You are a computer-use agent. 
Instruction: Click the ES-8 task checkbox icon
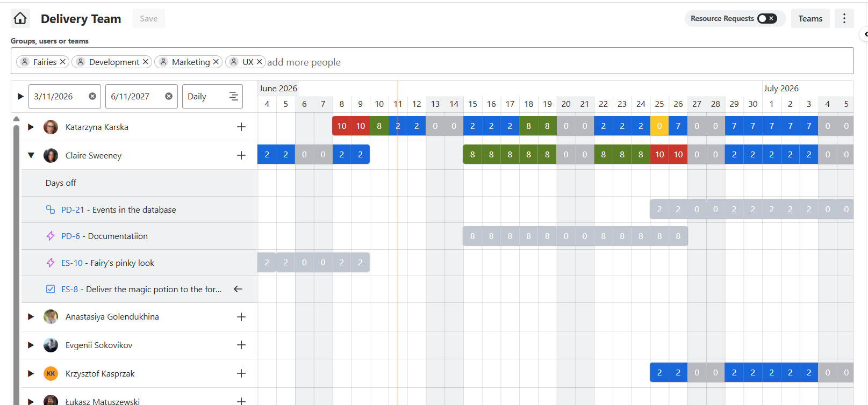point(51,289)
